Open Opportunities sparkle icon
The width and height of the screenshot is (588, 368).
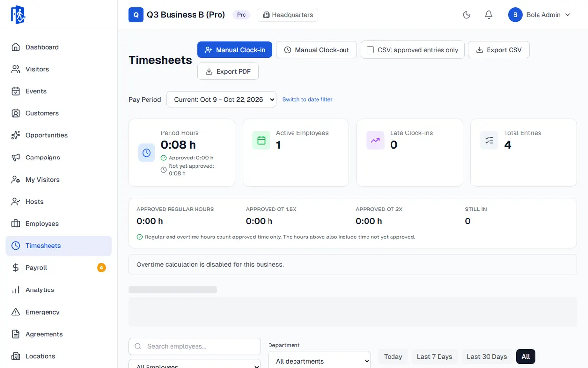pyautogui.click(x=16, y=135)
